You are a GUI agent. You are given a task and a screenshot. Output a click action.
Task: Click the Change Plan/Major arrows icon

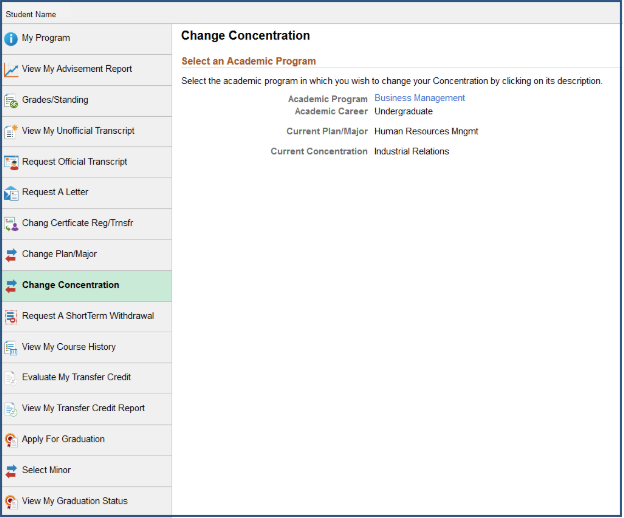[11, 255]
